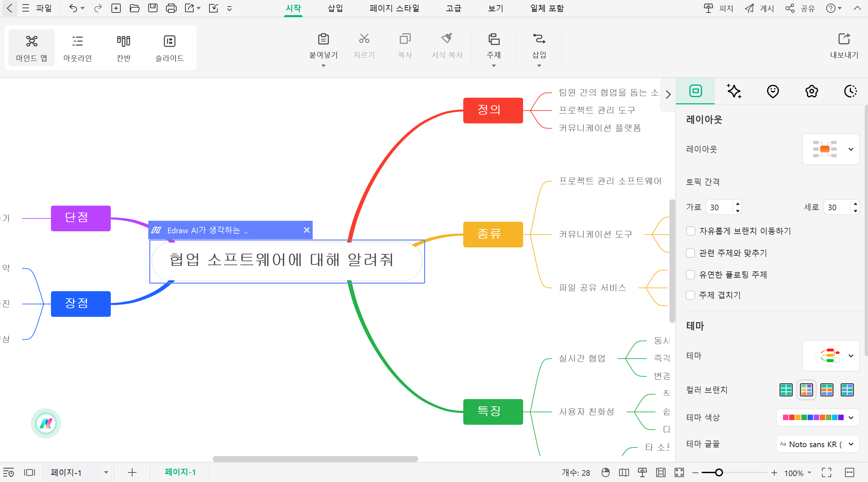Screen dimensions: 868x482
Task: Open the hamburger 파일 menu icon
Action: pyautogui.click(x=26, y=8)
